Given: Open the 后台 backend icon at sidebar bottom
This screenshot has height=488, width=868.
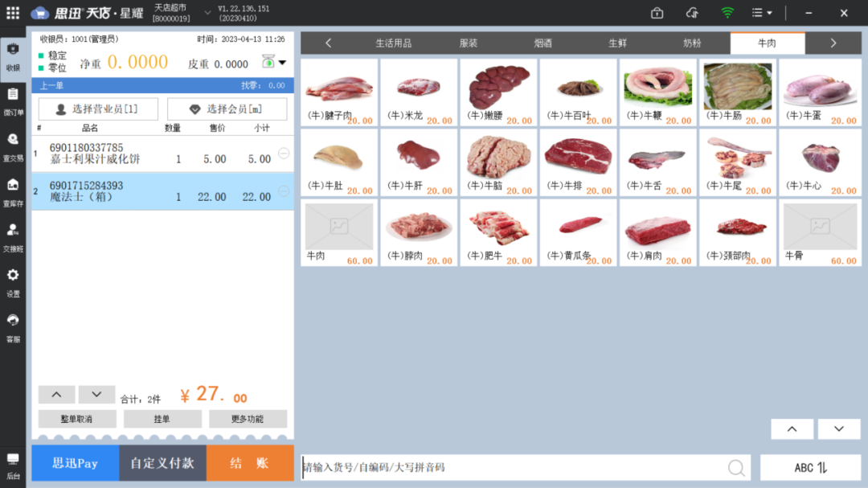Looking at the screenshot, I should [x=13, y=466].
